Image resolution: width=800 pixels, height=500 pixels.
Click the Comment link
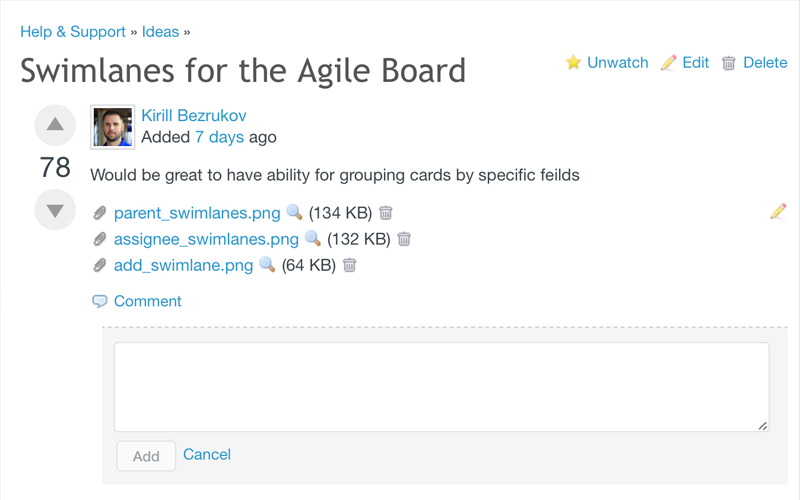coord(147,301)
